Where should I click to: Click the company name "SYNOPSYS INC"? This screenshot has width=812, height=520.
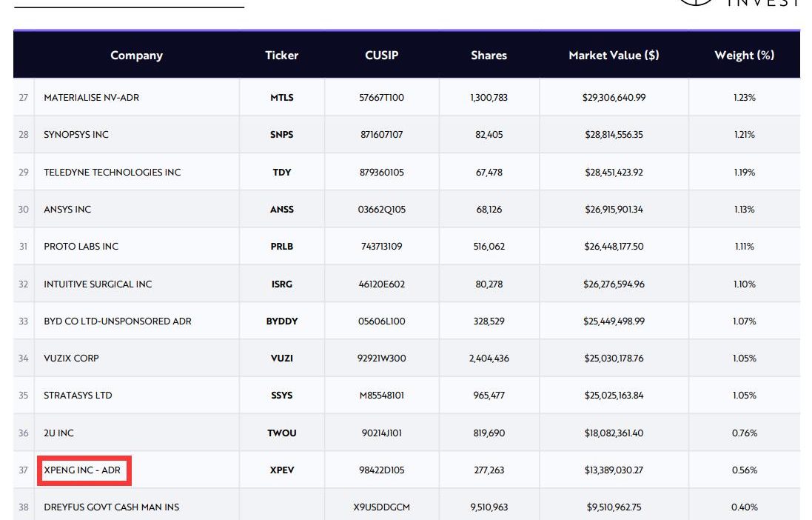[76, 135]
